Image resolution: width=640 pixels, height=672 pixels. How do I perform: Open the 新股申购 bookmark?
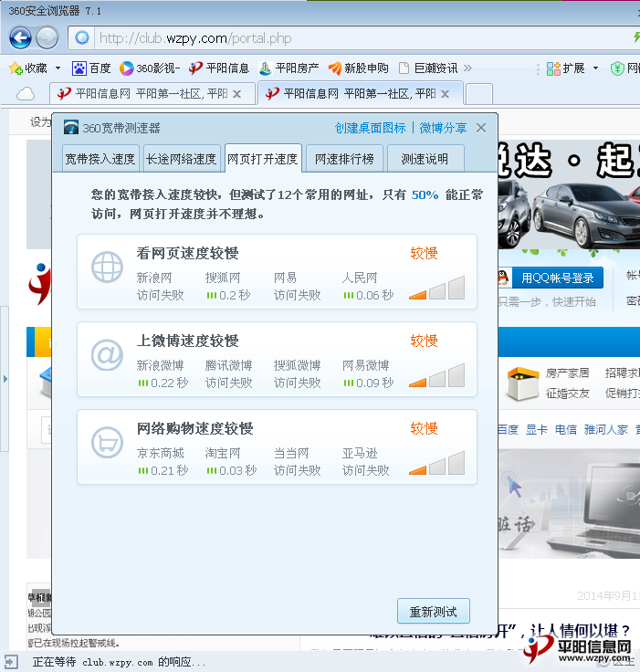(x=358, y=68)
